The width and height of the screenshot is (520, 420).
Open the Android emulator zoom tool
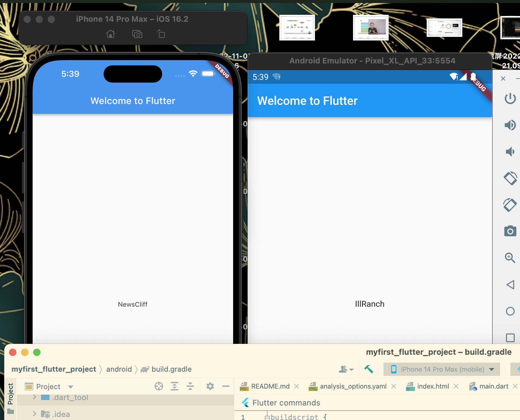[x=510, y=258]
